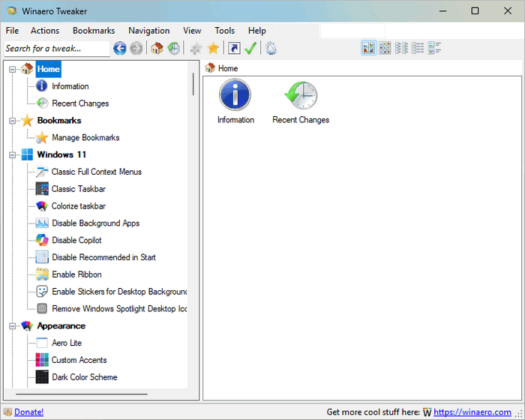Select Dark Color Scheme tree item
The image size is (525, 420).
pyautogui.click(x=84, y=376)
